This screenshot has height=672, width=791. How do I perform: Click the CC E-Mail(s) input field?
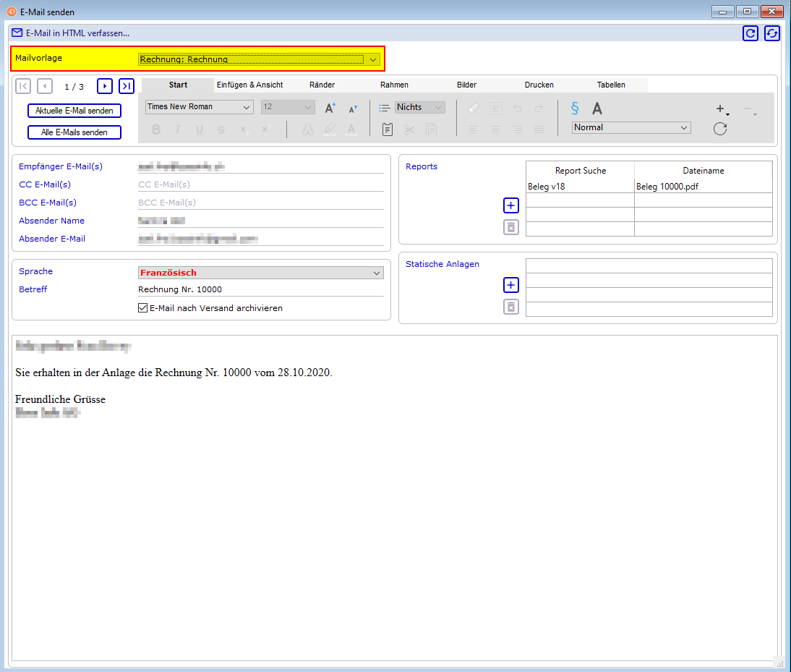pyautogui.click(x=260, y=184)
